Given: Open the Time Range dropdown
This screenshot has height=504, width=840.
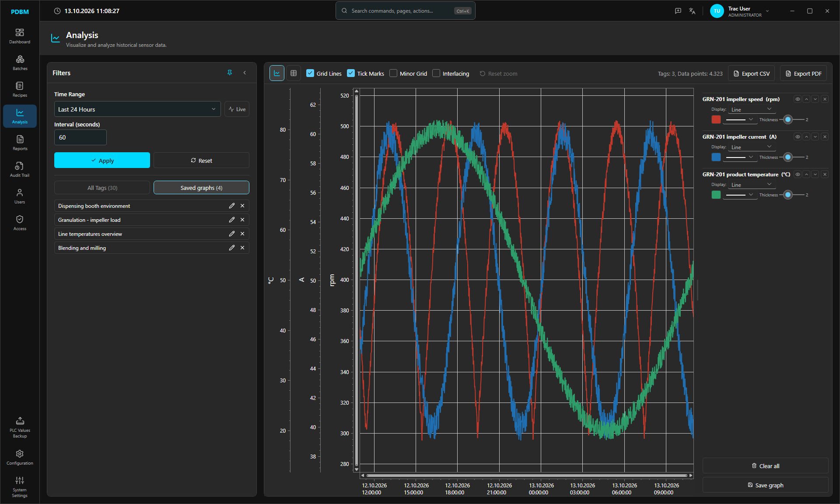Looking at the screenshot, I should click(x=137, y=109).
